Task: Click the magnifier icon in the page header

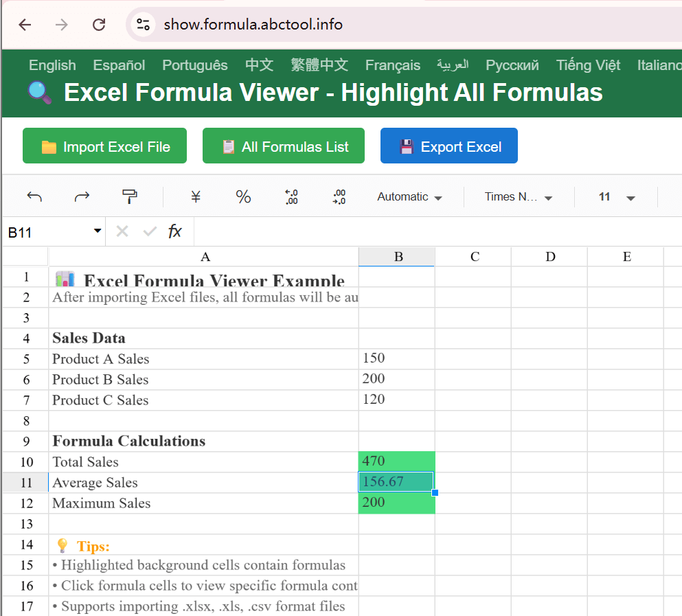Action: tap(39, 92)
